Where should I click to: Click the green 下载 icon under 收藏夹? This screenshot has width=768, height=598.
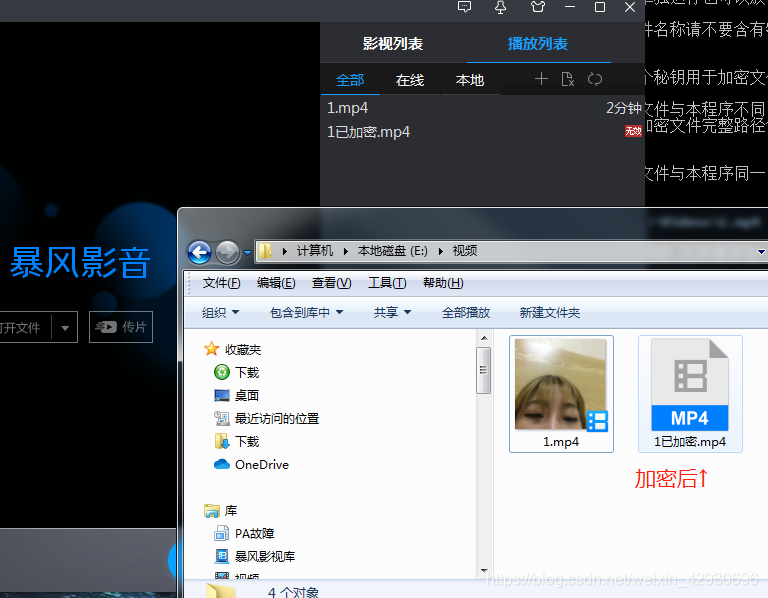coord(222,372)
